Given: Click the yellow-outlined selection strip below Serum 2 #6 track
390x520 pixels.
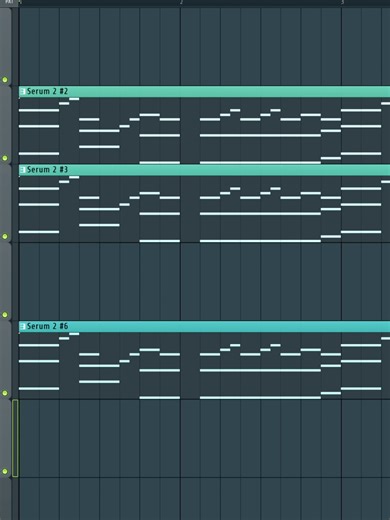Looking at the screenshot, I should pos(15,438).
